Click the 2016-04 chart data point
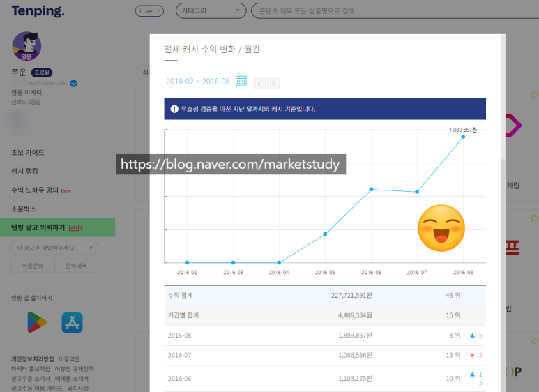The width and height of the screenshot is (539, 392). coord(279,262)
